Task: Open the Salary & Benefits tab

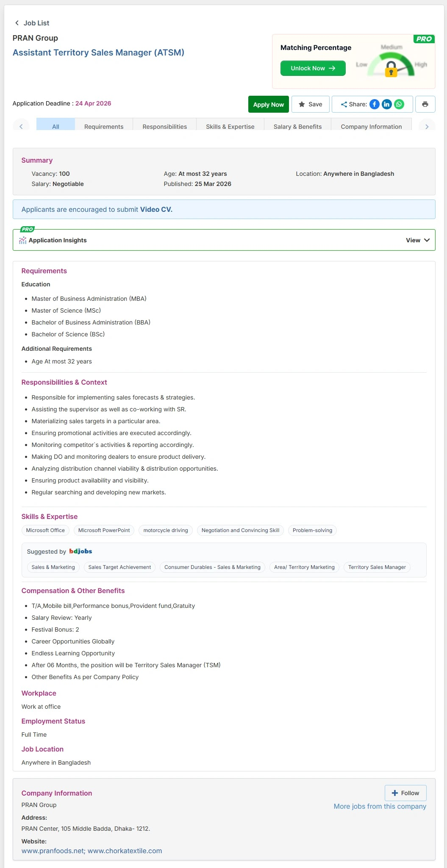Action: tap(297, 126)
